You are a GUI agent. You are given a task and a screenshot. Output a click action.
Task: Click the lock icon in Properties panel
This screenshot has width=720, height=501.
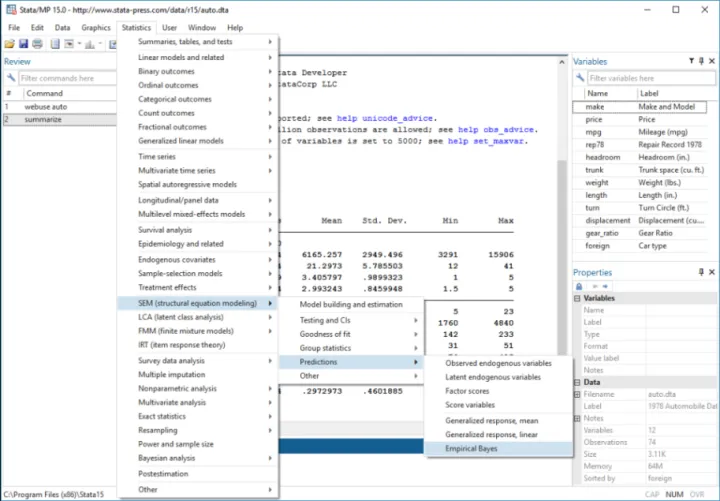579,286
